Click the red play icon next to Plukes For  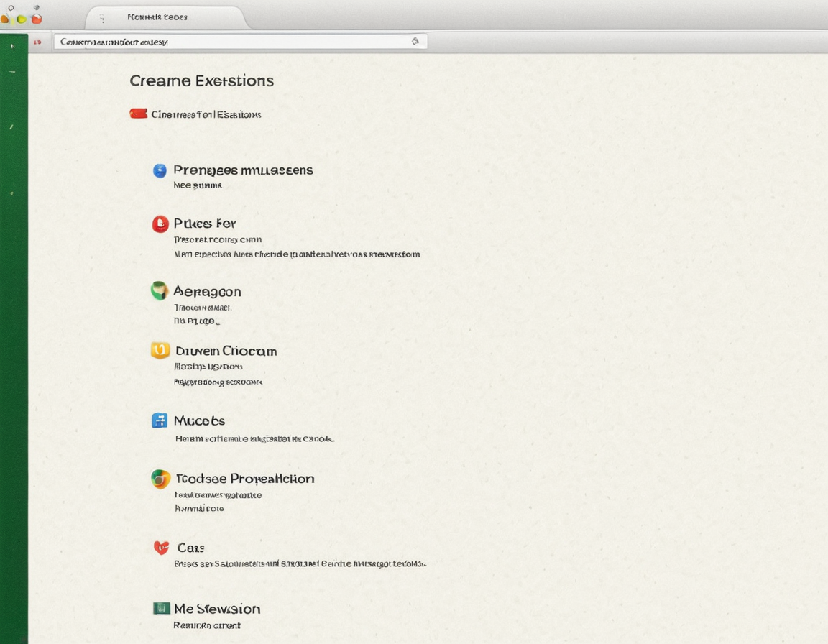click(x=160, y=224)
